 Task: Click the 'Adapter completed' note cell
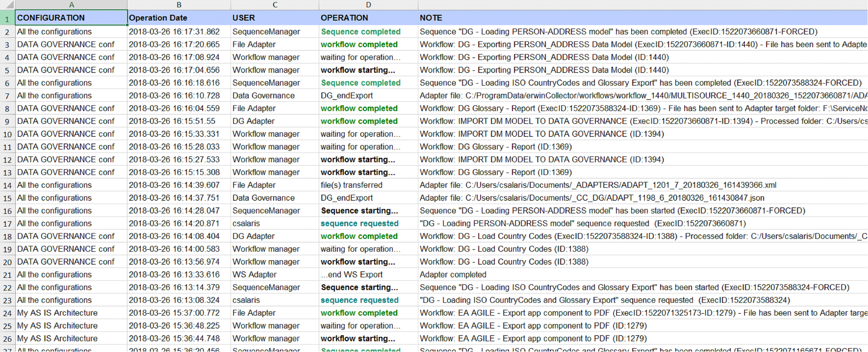pos(453,275)
